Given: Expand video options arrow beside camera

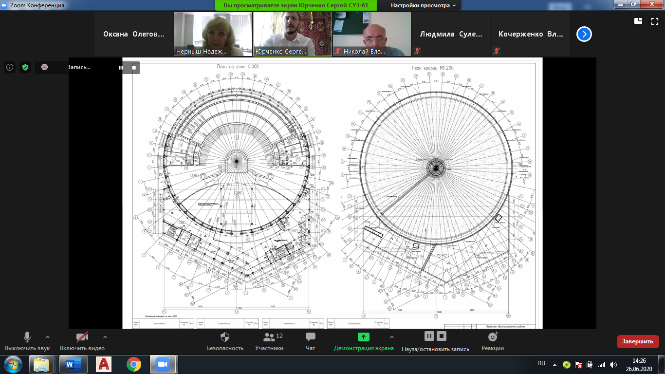Looking at the screenshot, I should pyautogui.click(x=105, y=337).
